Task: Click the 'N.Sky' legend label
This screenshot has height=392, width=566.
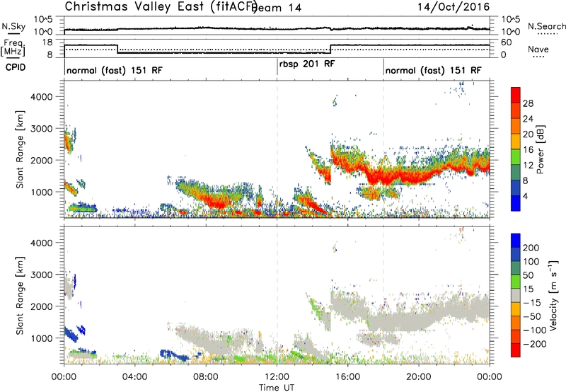Action: [13, 26]
